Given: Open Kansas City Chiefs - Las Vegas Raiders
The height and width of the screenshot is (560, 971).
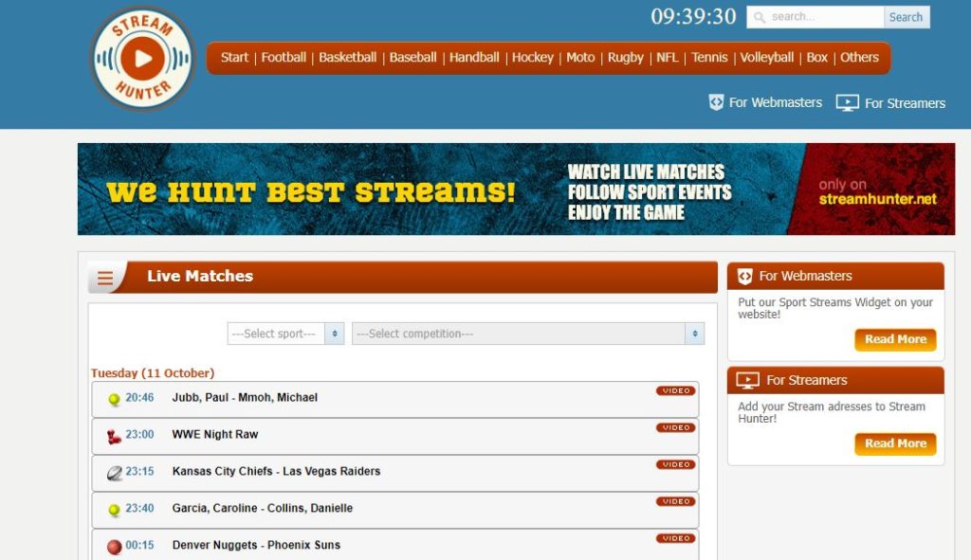Looking at the screenshot, I should (276, 471).
